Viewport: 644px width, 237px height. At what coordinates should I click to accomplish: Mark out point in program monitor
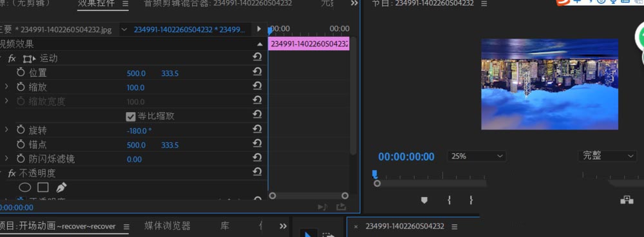[x=471, y=200]
